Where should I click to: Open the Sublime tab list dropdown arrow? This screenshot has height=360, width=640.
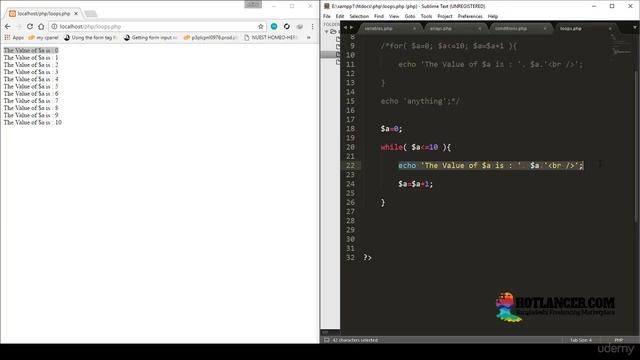point(635,28)
